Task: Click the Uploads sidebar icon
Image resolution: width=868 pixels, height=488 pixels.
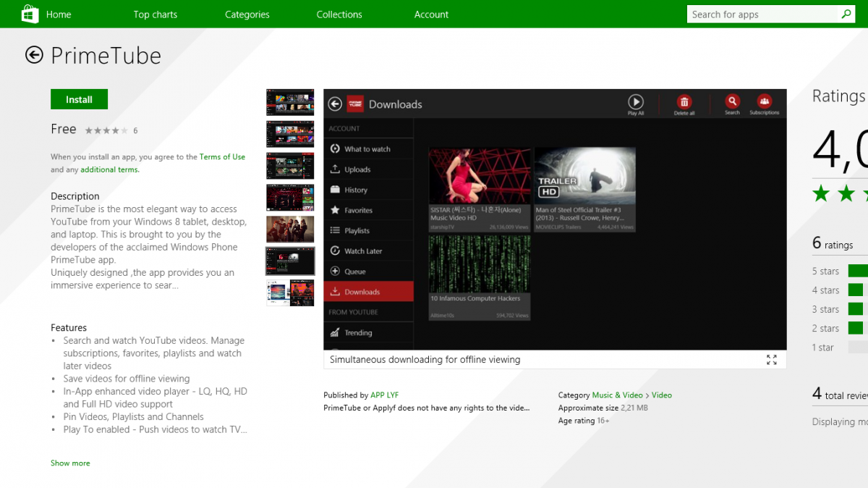Action: click(x=335, y=169)
